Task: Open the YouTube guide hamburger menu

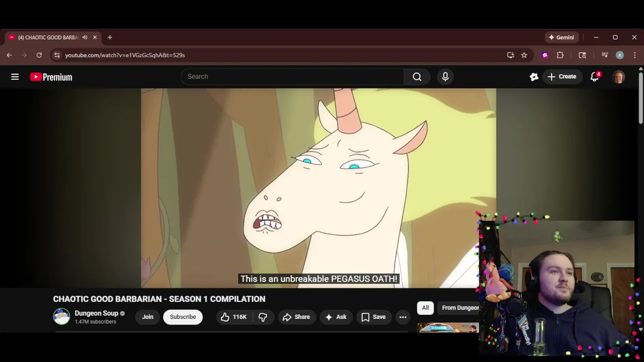Action: [x=15, y=77]
